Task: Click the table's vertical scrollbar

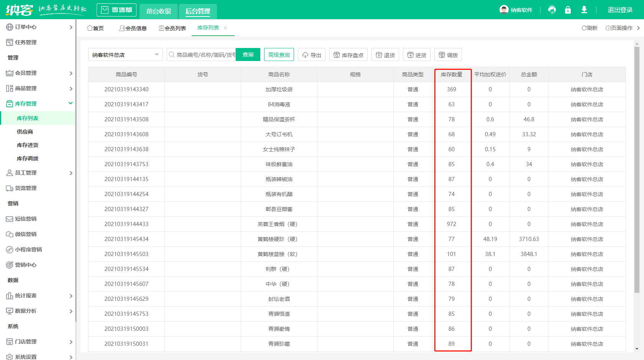Action: pos(637,169)
